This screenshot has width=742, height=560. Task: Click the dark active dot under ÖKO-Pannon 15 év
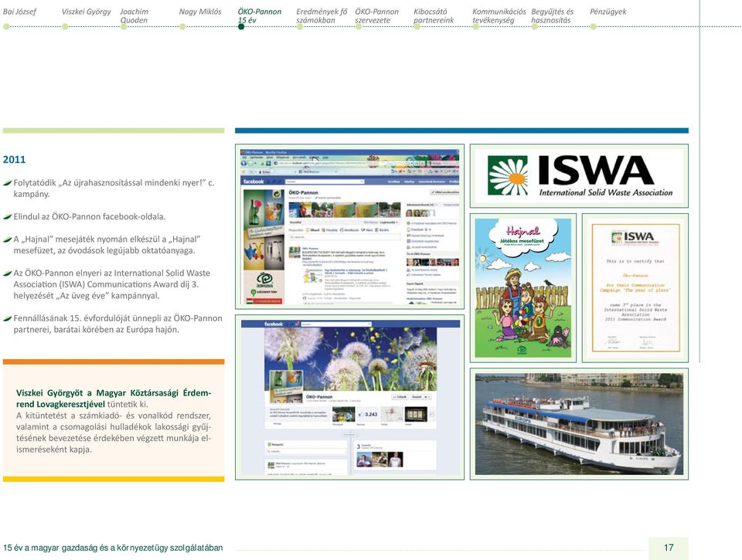pos(241,27)
